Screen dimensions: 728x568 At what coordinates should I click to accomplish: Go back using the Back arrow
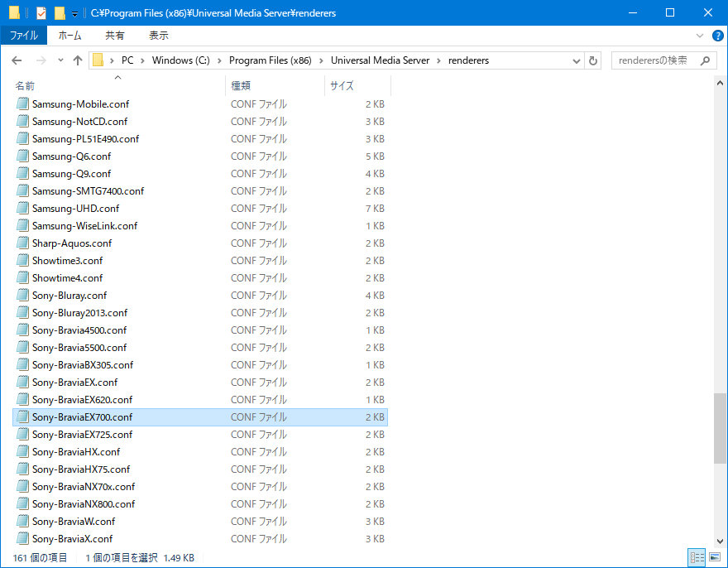coord(17,60)
